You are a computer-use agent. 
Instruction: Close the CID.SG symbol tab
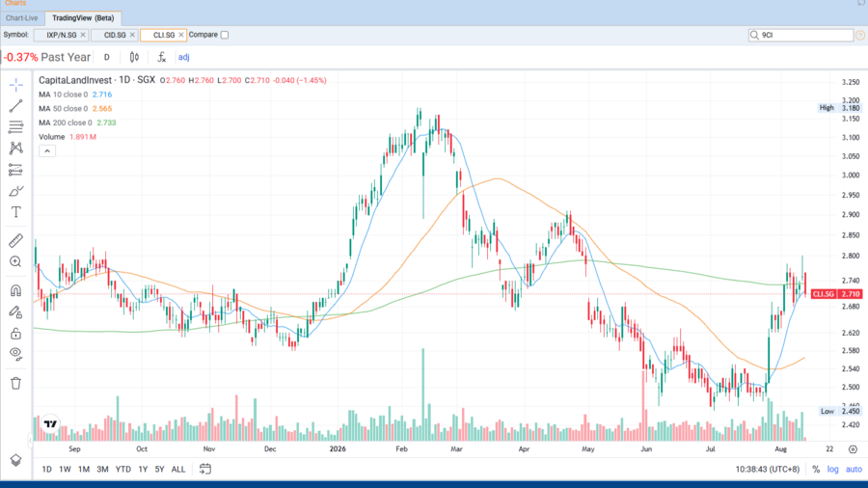click(132, 35)
